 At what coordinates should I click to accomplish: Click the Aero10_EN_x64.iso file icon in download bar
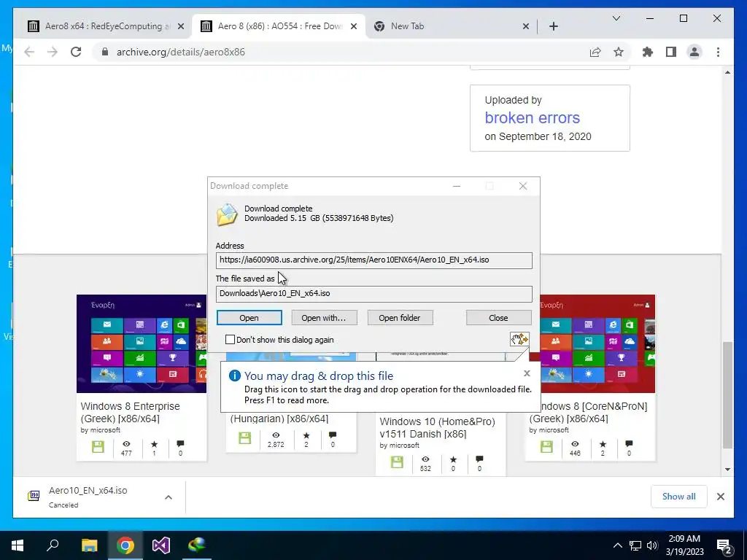(x=34, y=496)
